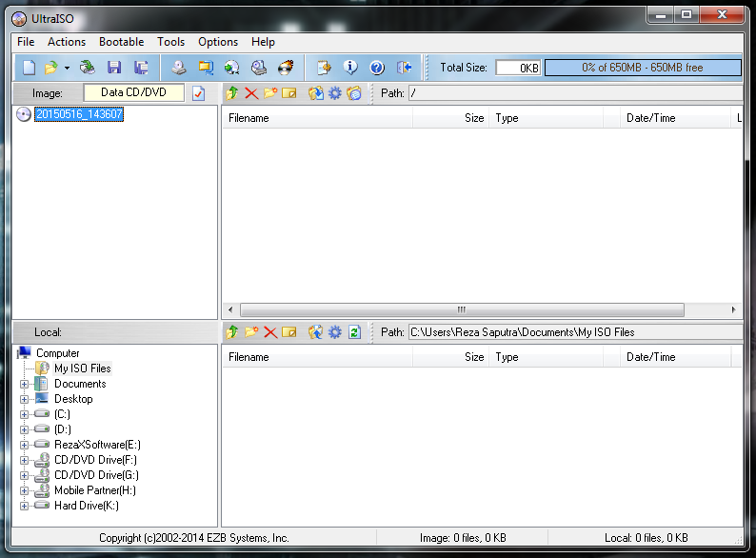Click the Save As multi-floppy icon
This screenshot has height=558, width=756.
(141, 68)
